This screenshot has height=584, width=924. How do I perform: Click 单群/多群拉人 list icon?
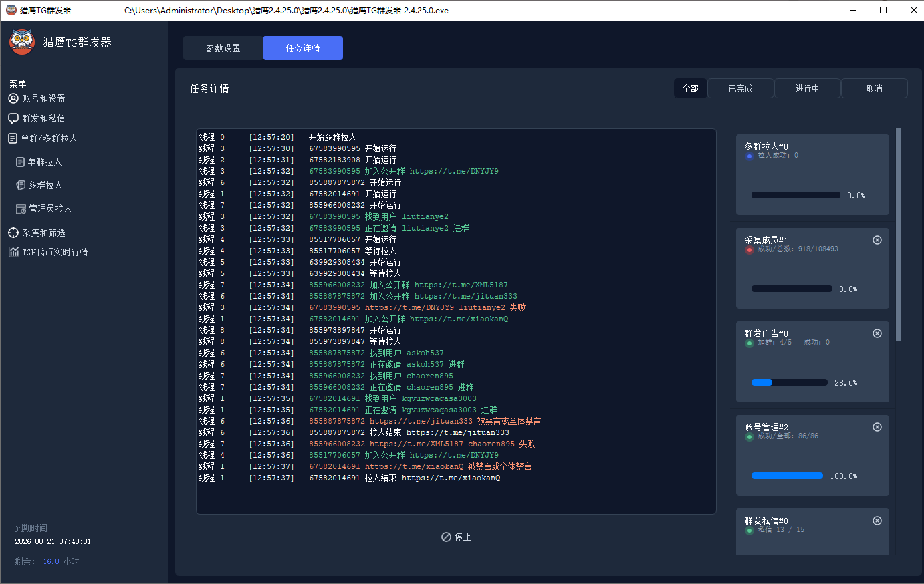[13, 138]
